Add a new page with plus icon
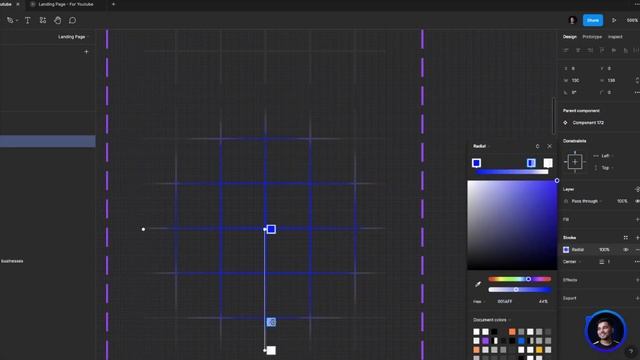Screen dimensions: 640x360 pyautogui.click(x=86, y=52)
